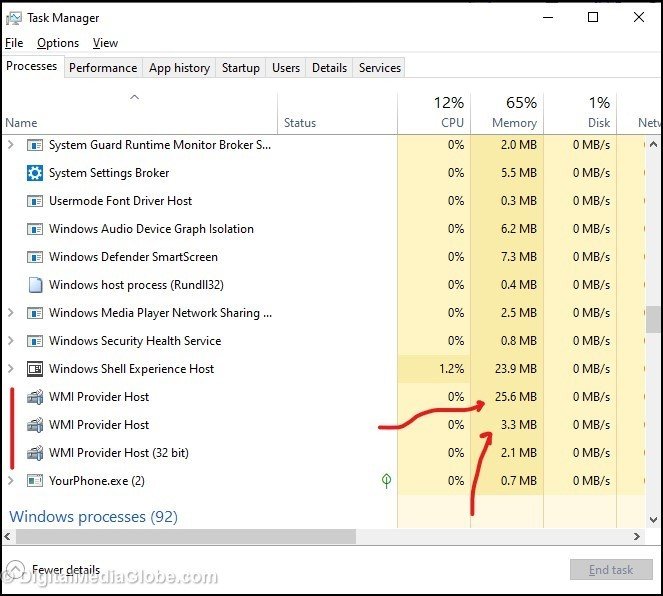Click the Fewer details link
Image resolution: width=663 pixels, height=596 pixels.
[x=66, y=570]
